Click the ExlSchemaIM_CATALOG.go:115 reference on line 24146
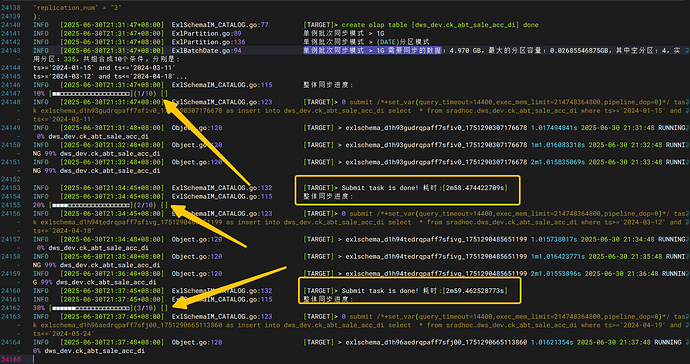 [x=222, y=85]
